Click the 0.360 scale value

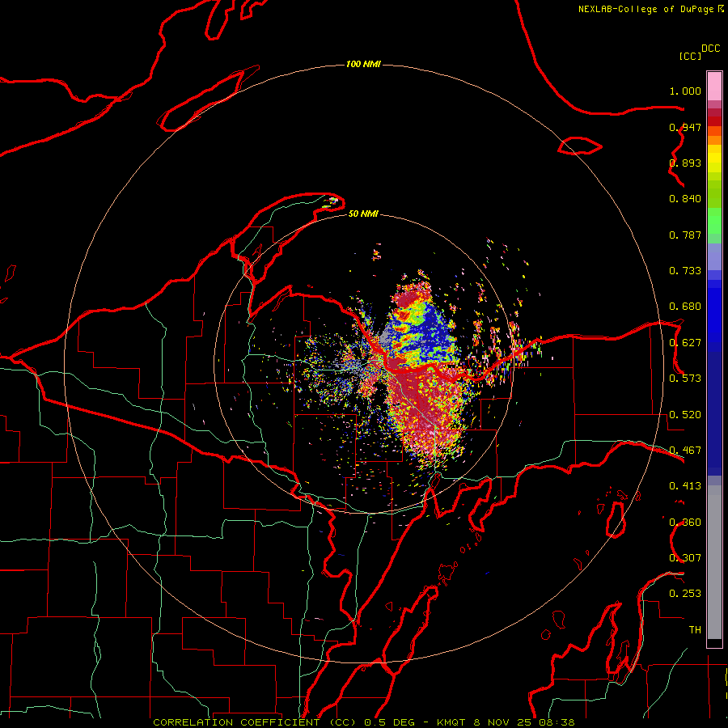pyautogui.click(x=685, y=523)
